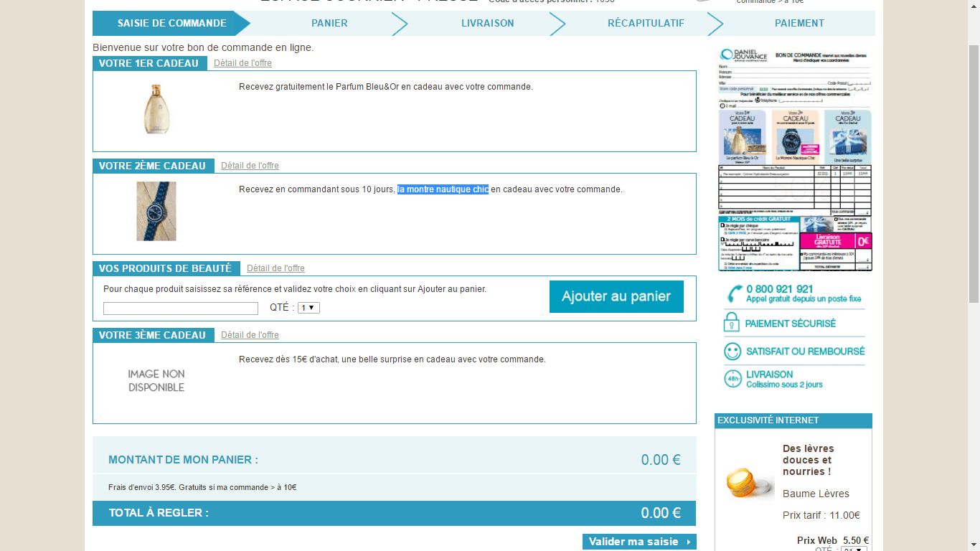Click the padlock icon for Paiement Sécurisé
This screenshot has height=551, width=980.
[731, 322]
